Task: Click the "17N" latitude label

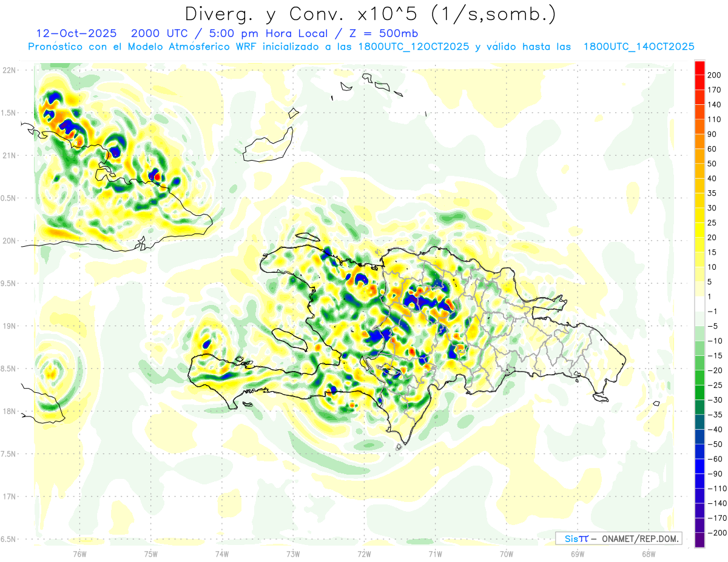Action: 9,497
